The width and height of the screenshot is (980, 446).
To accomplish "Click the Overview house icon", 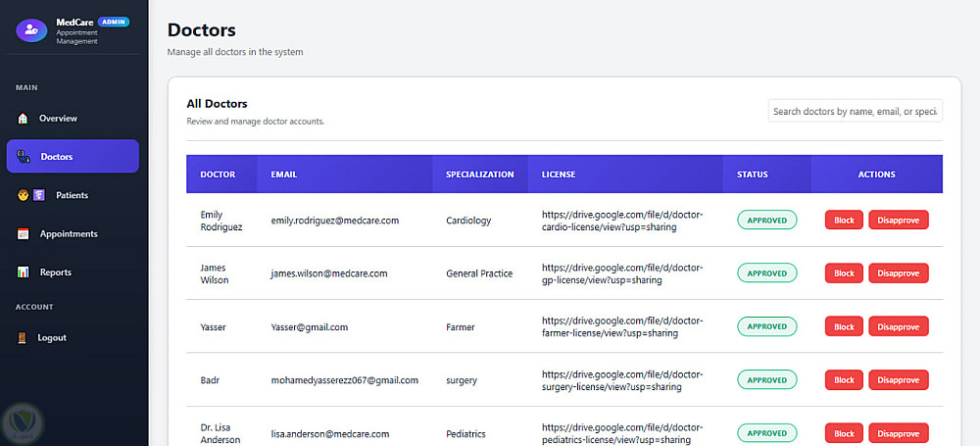I will click(24, 119).
